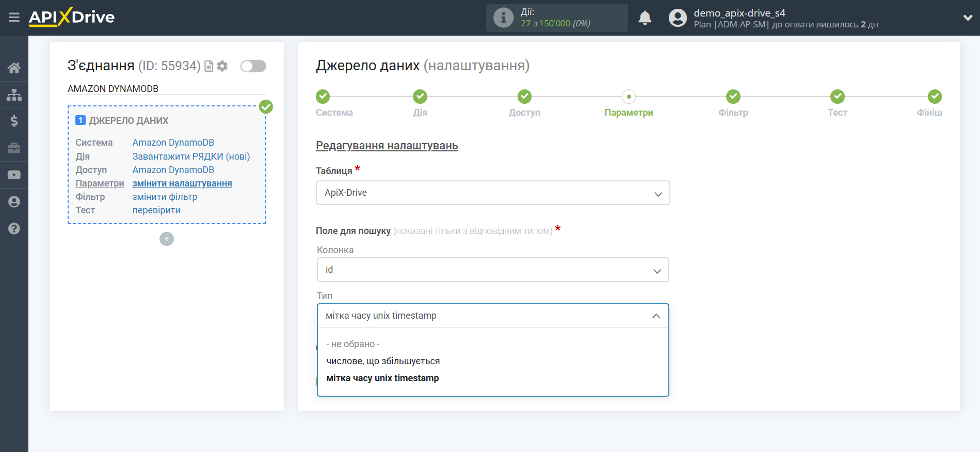The height and width of the screenshot is (452, 980).
Task: Open the hamburger menu in header
Action: (x=14, y=18)
